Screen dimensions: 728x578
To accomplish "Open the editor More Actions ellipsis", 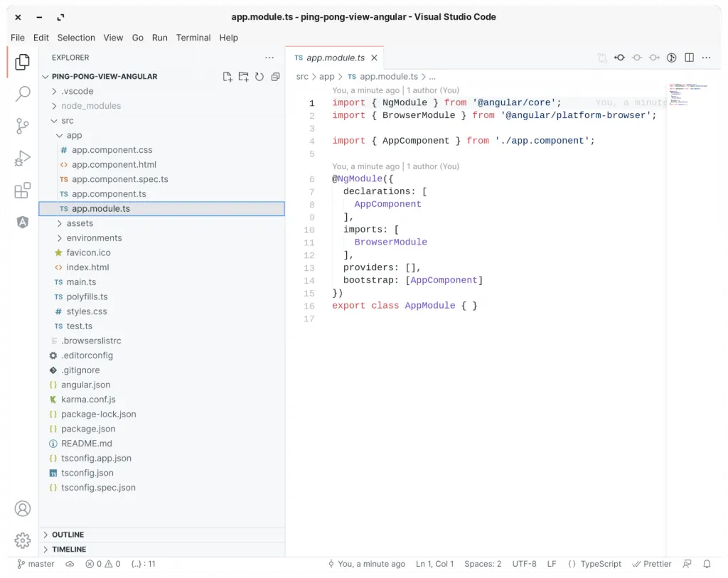I will (x=706, y=58).
